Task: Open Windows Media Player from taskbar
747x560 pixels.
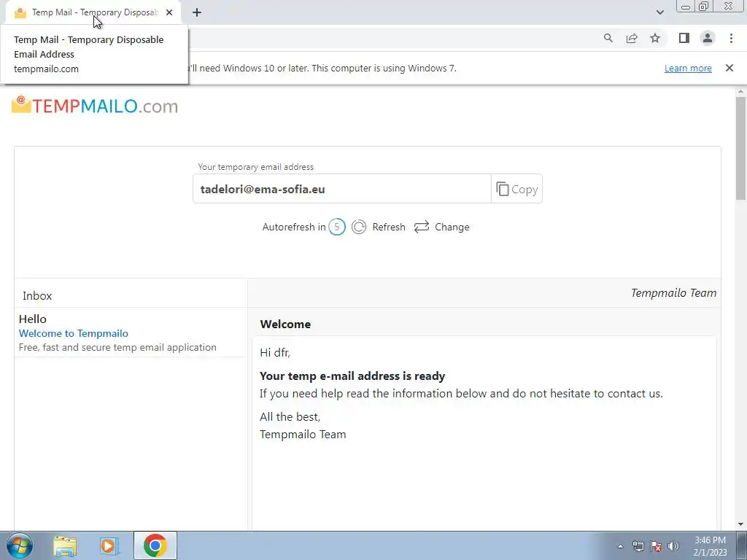Action: [x=108, y=546]
